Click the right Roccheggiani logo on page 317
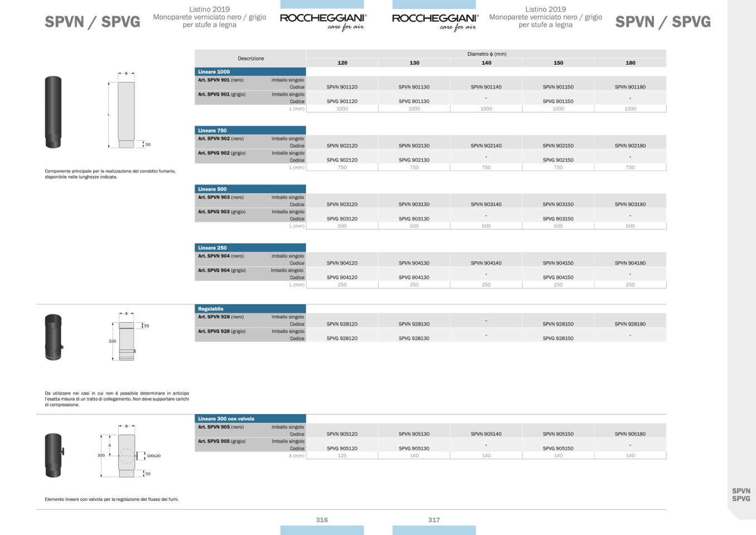The width and height of the screenshot is (756, 535). pos(435,21)
